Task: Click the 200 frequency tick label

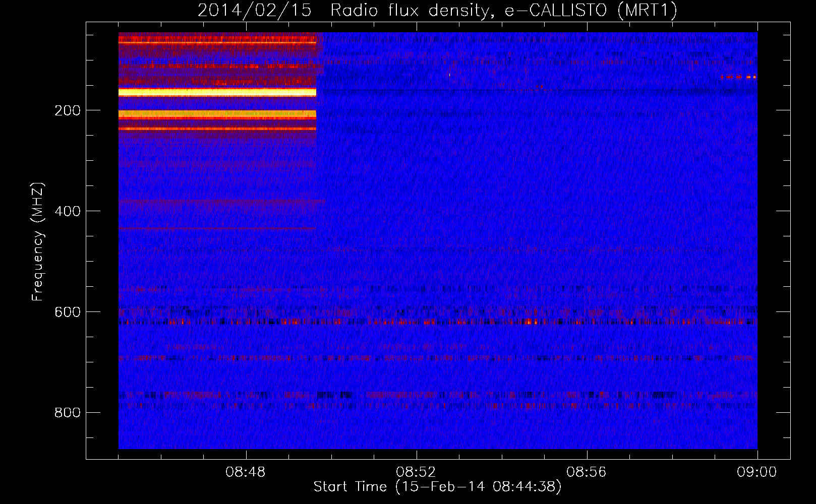Action: (68, 110)
